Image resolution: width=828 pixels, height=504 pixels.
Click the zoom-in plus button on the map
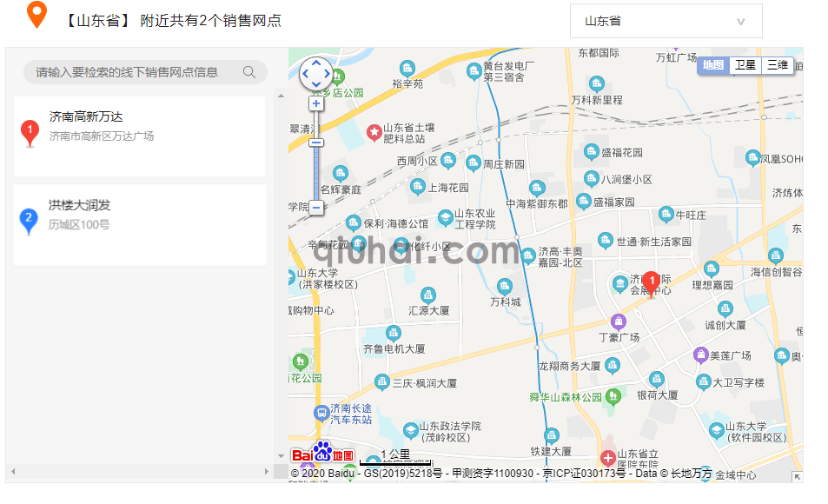click(x=316, y=103)
